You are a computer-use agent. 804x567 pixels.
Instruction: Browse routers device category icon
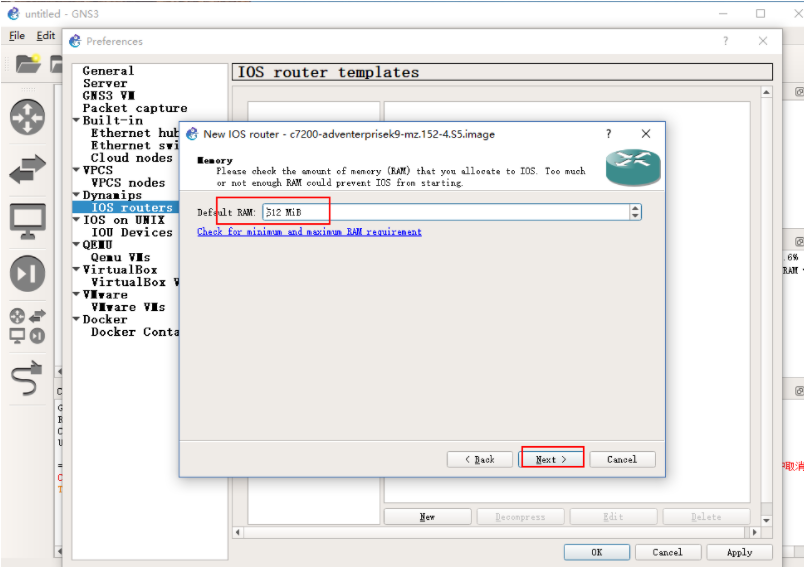coord(27,117)
